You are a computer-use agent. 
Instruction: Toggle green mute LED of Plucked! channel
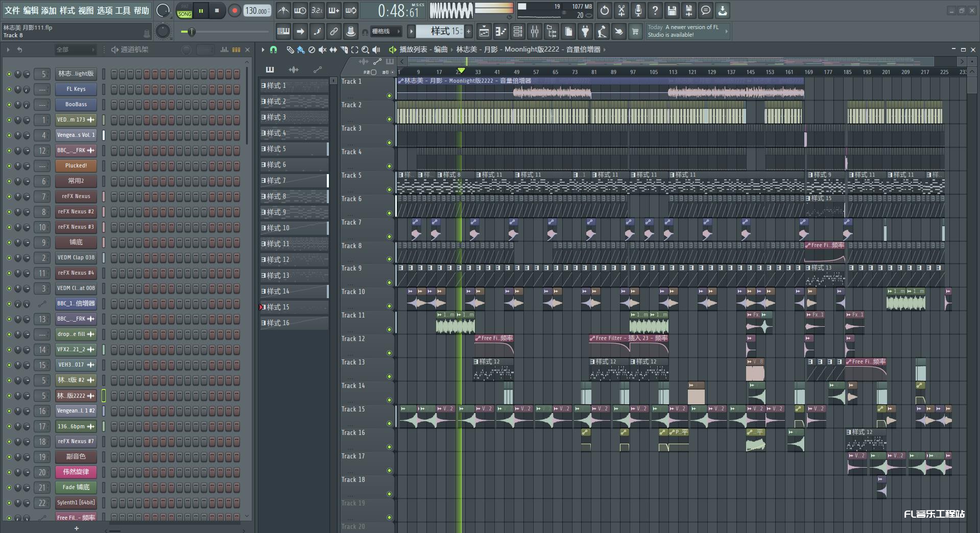click(9, 166)
